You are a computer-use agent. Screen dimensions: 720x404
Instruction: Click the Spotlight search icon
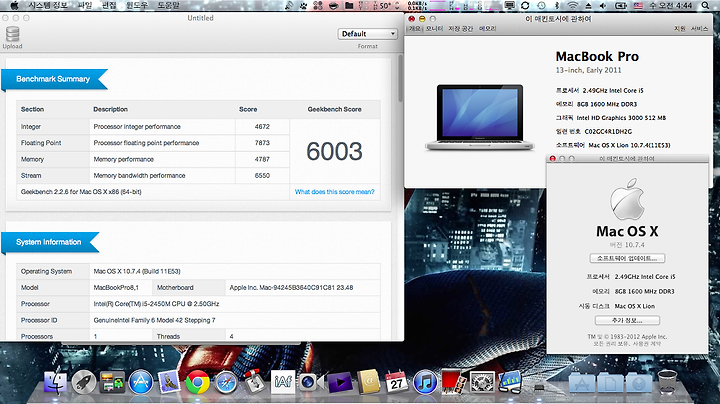point(705,6)
